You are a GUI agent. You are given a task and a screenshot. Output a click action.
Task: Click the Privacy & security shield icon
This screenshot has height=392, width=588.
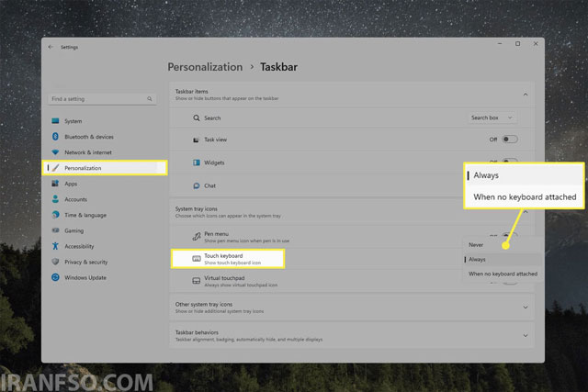point(55,262)
